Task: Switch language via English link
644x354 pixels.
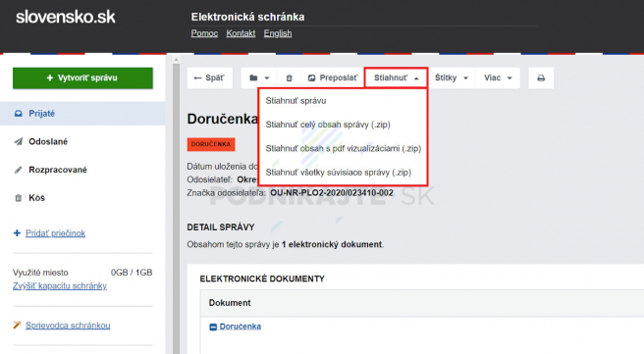Action: (x=278, y=33)
